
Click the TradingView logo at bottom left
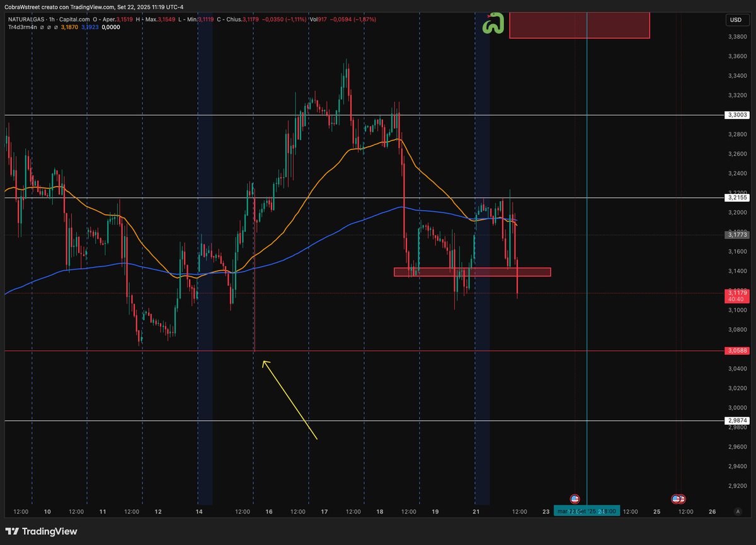(x=42, y=531)
